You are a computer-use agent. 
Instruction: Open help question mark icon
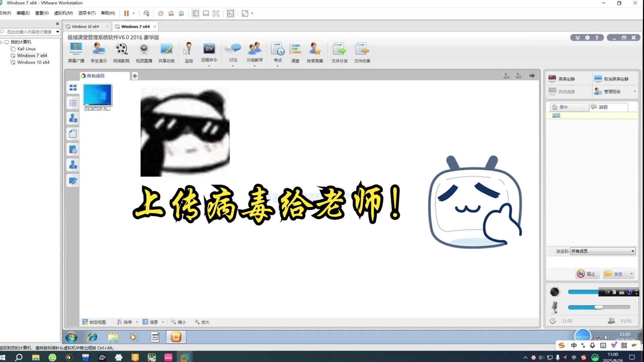(597, 37)
